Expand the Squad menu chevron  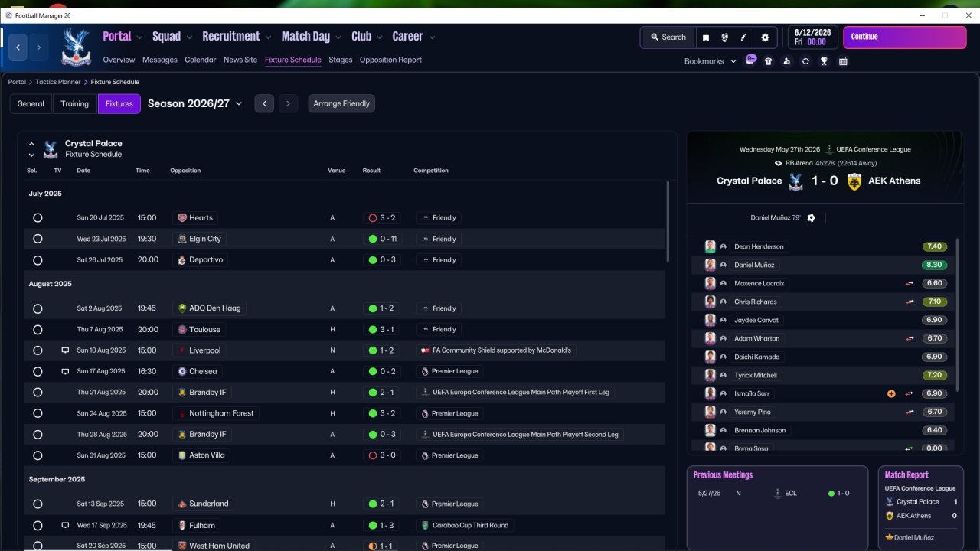point(189,37)
